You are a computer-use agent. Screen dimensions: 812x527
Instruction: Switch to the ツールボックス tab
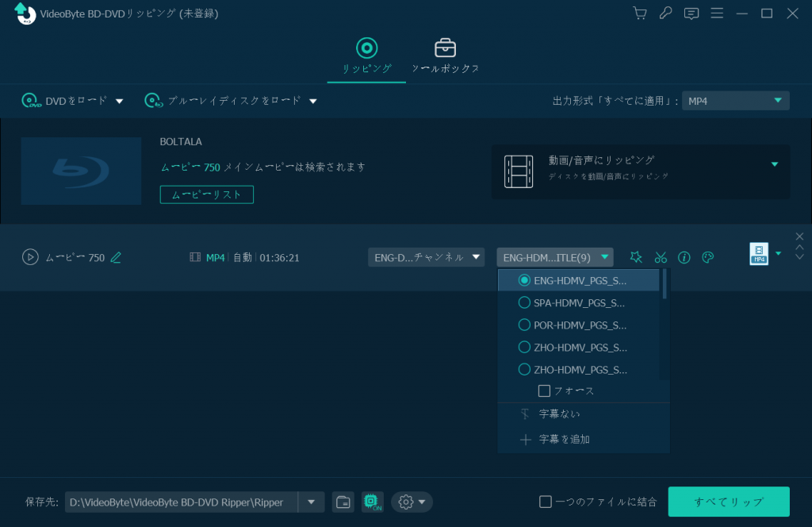(446, 54)
